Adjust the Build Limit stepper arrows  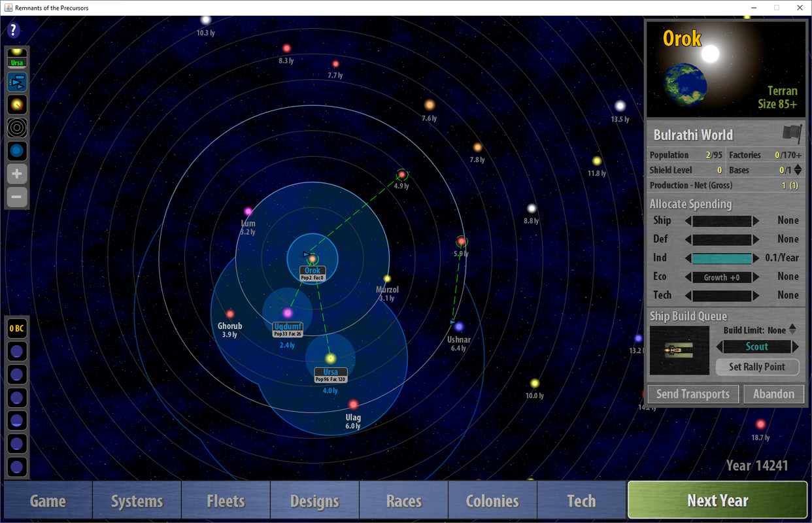tap(793, 330)
